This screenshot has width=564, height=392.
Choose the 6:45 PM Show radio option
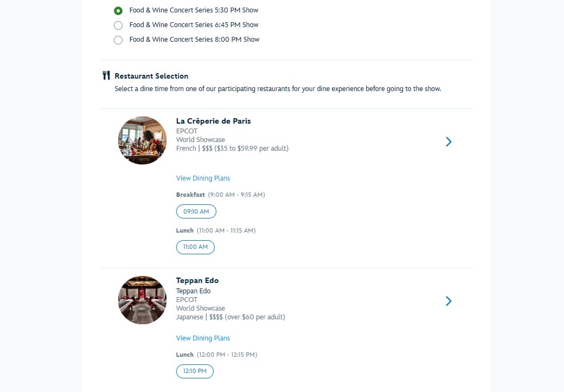coord(118,25)
